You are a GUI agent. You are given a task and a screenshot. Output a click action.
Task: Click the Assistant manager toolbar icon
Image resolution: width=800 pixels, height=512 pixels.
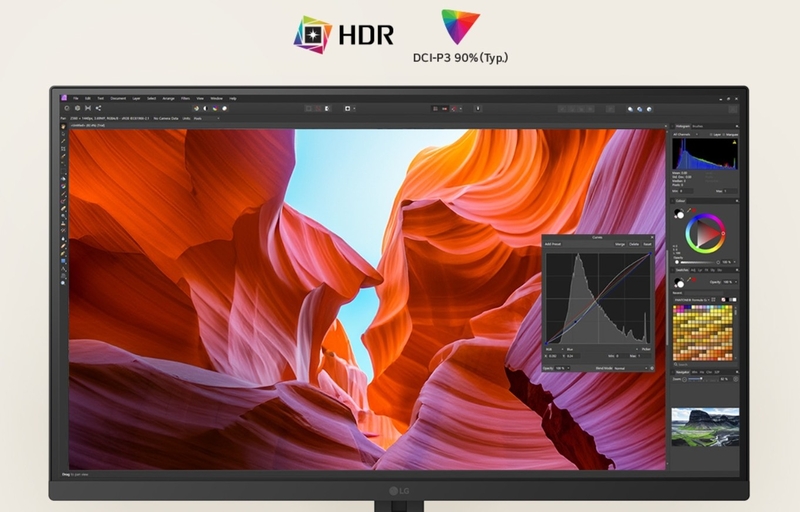point(478,109)
